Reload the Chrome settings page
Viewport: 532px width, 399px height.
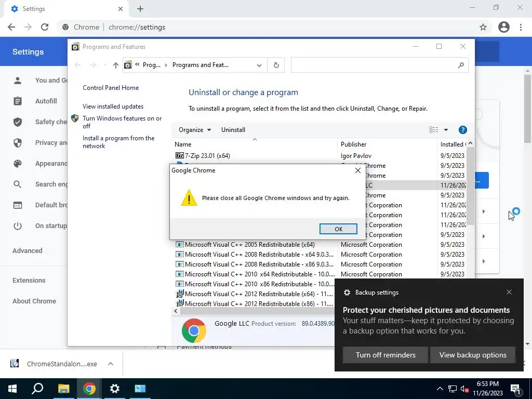point(45,27)
